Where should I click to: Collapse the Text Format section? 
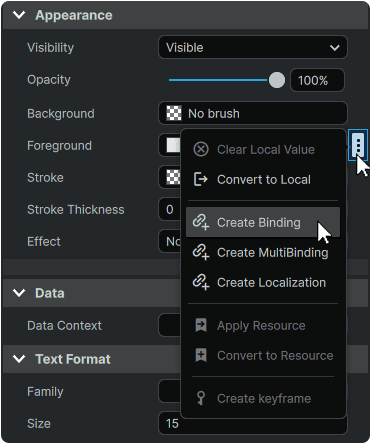tap(19, 359)
